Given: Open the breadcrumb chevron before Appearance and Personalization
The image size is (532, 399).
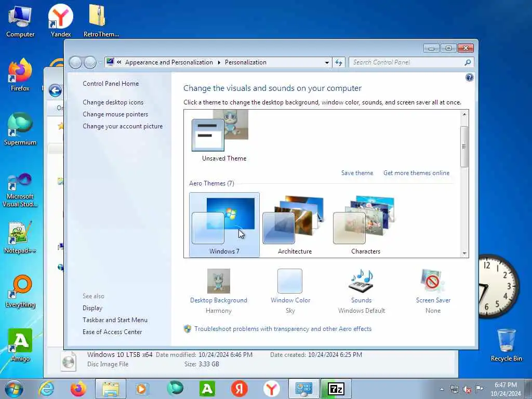Looking at the screenshot, I should [119, 62].
